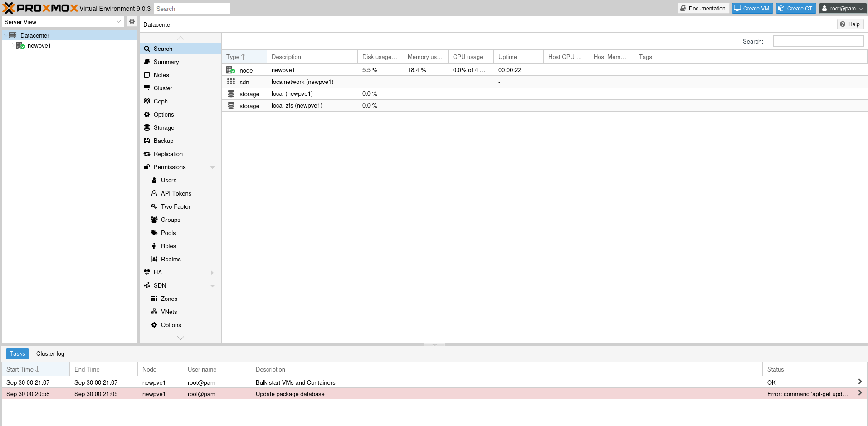Screen dimensions: 868x426
Task: Click the VNets network icon
Action: point(154,312)
